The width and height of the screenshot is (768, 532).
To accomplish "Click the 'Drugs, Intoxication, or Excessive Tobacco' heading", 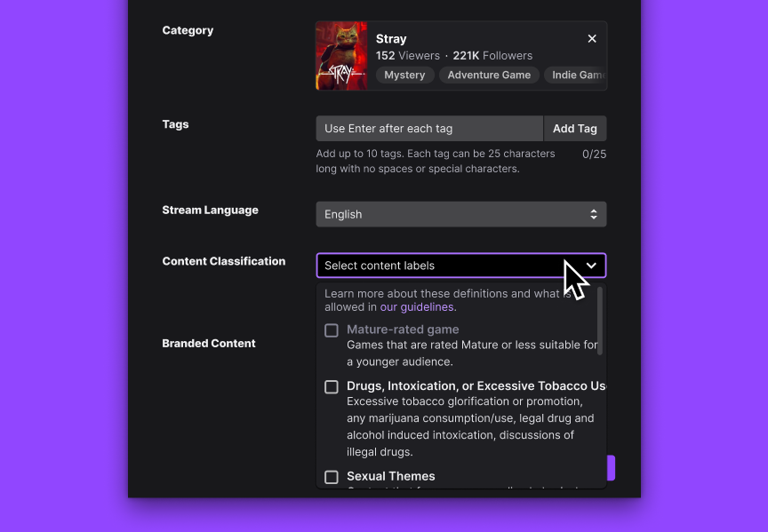I will coord(476,386).
